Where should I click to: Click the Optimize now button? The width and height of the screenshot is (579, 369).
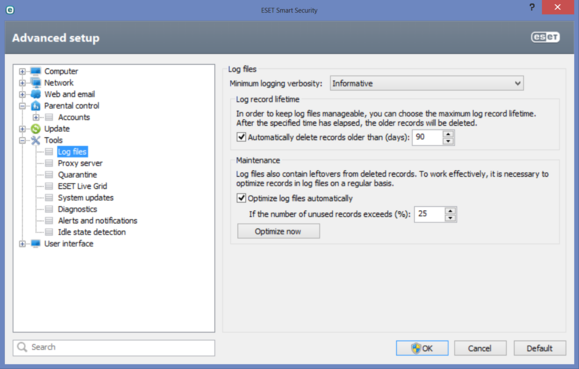(x=278, y=231)
